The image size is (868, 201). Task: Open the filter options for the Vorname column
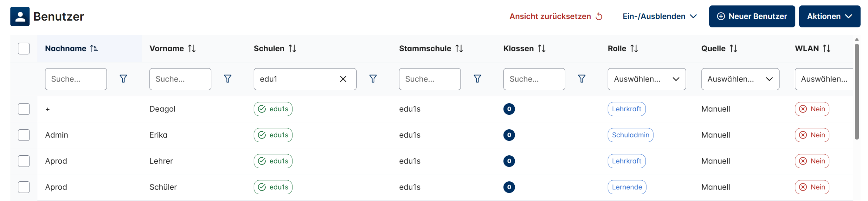(x=228, y=79)
